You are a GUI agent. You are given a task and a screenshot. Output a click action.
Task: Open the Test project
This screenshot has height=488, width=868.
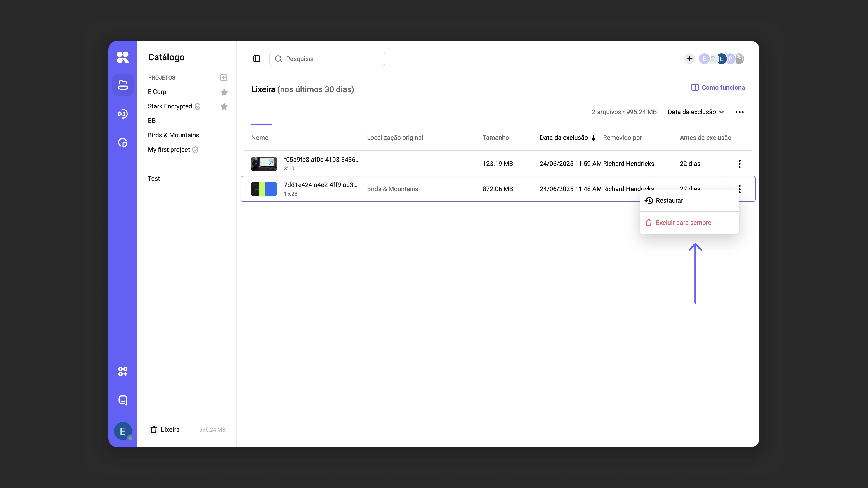pyautogui.click(x=154, y=179)
